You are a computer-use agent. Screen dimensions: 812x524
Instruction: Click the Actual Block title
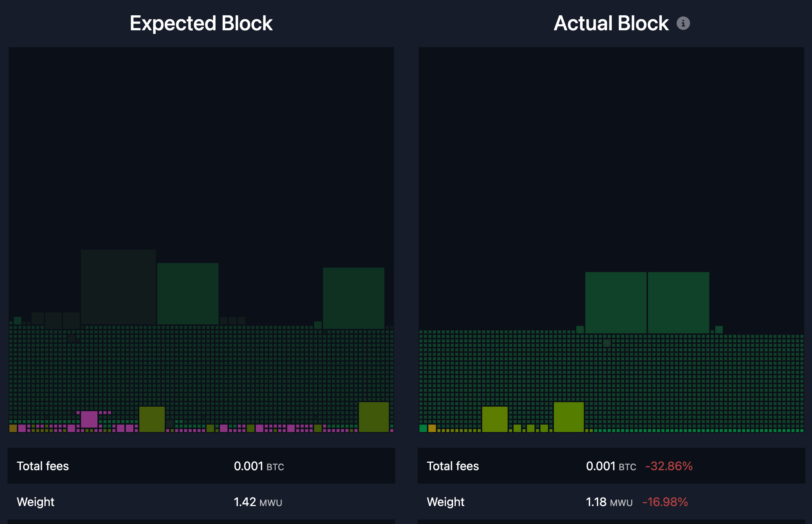[611, 23]
